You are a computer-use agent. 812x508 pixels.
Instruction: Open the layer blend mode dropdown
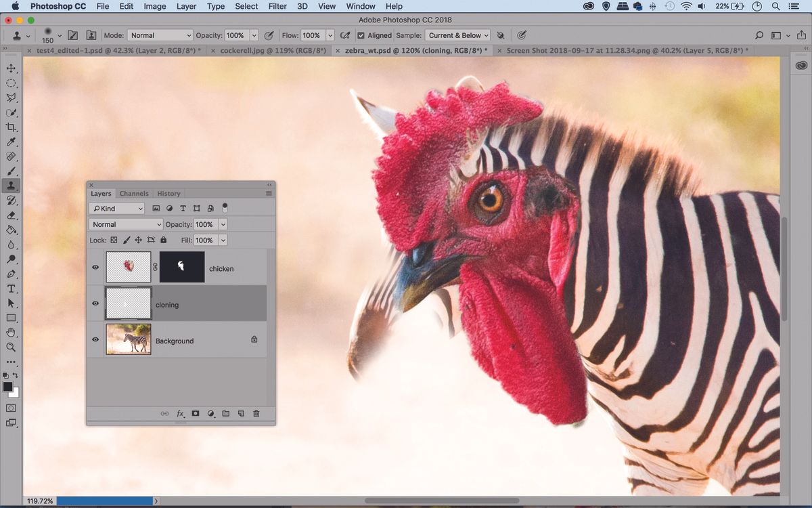(x=125, y=224)
